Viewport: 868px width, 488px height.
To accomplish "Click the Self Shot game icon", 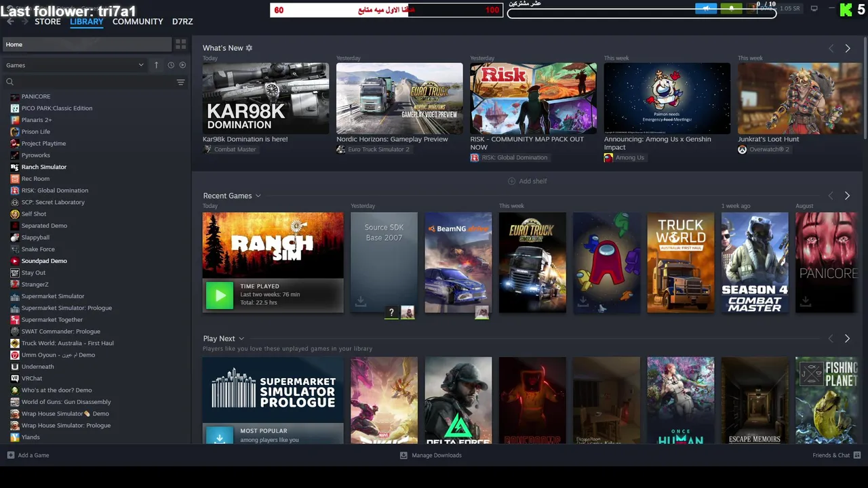I will 15,213.
